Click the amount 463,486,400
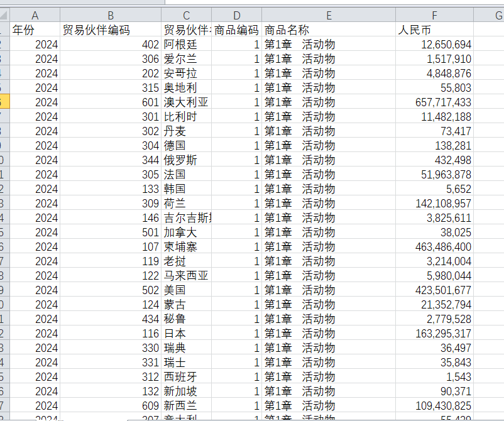Image resolution: width=504 pixels, height=421 pixels. (434, 246)
